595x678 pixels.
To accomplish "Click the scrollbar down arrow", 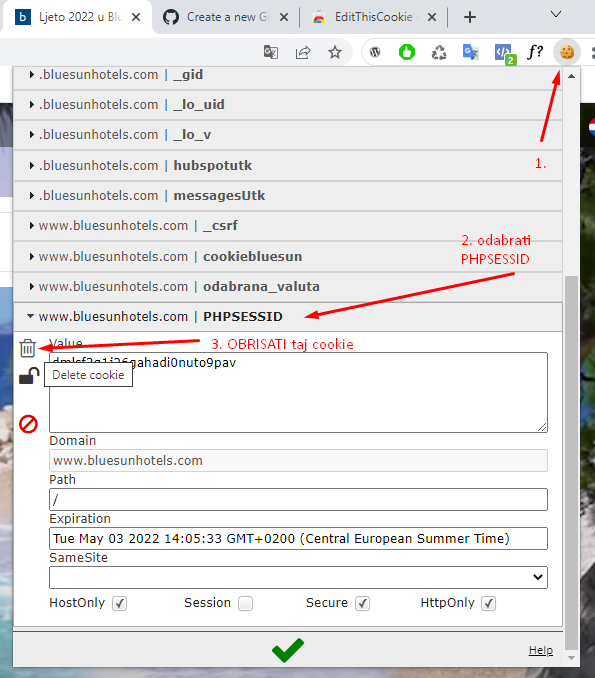I will tap(571, 658).
